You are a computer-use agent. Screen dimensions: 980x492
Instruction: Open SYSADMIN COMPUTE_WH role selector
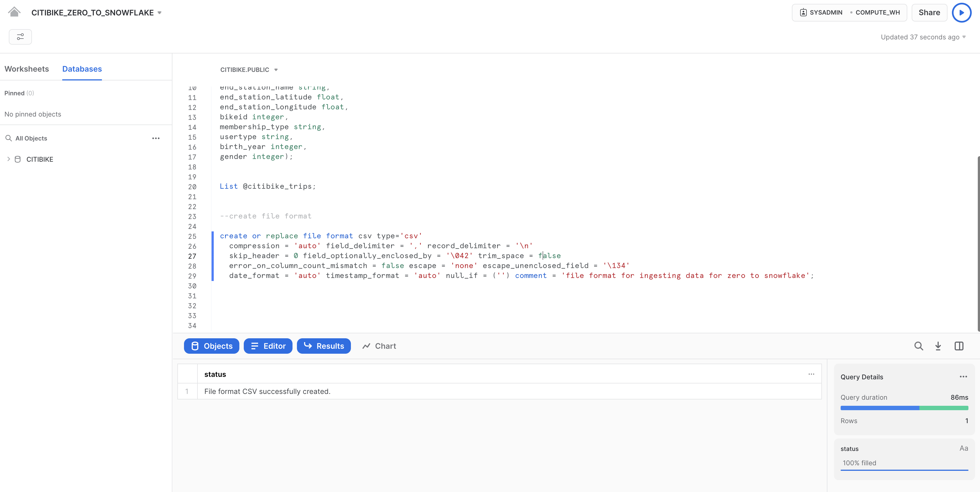point(849,13)
